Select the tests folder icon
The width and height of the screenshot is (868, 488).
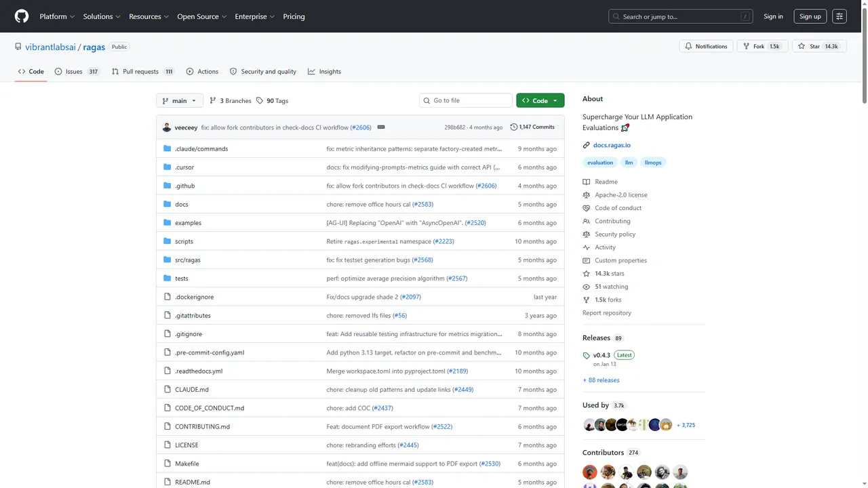point(167,279)
